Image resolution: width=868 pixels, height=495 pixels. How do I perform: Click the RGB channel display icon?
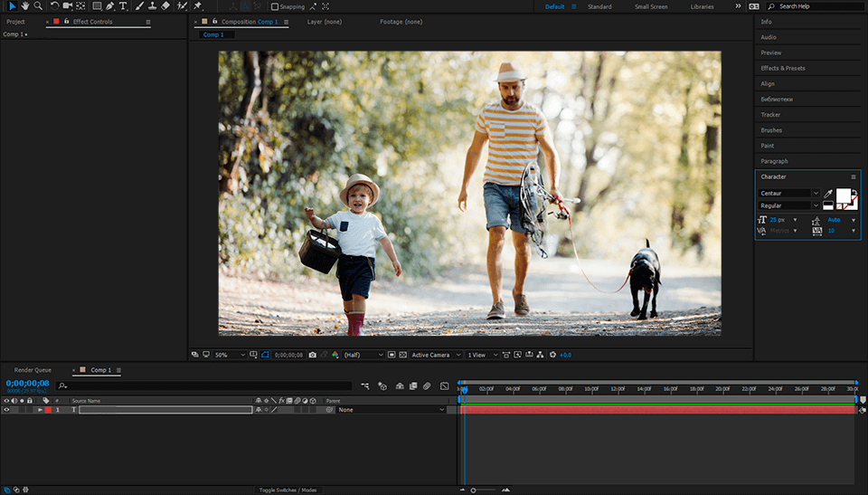(335, 355)
